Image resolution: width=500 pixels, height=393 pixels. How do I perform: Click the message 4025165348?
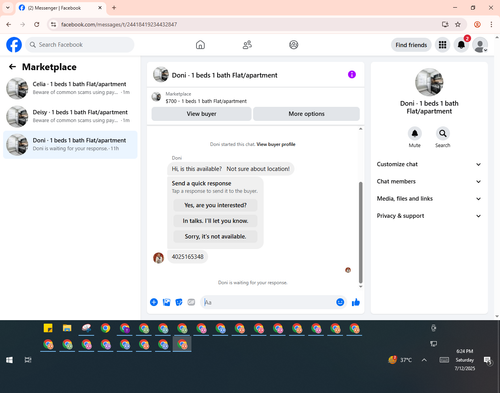point(187,257)
